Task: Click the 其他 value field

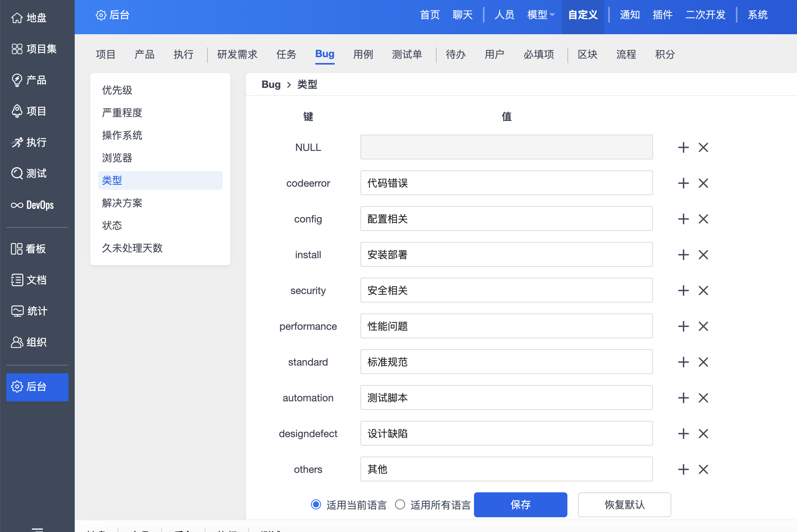Action: click(x=507, y=469)
